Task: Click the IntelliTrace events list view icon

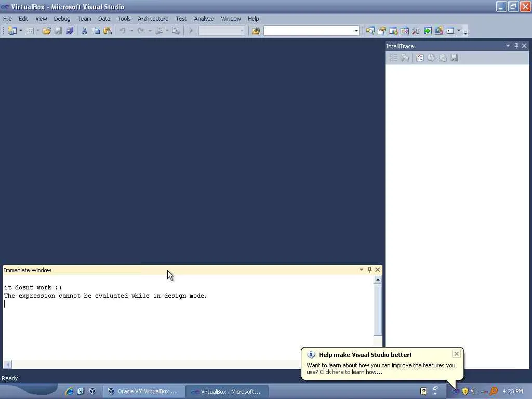Action: (393, 58)
